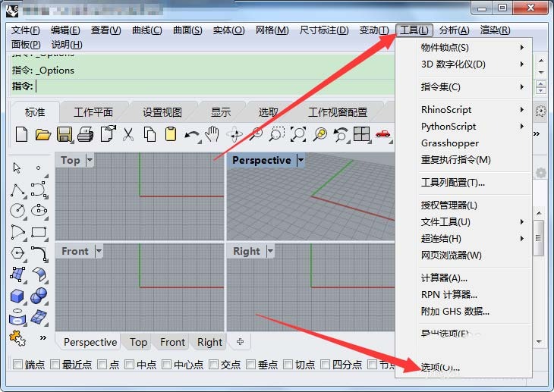Click Grasshopper in the Tools menu

click(x=450, y=143)
